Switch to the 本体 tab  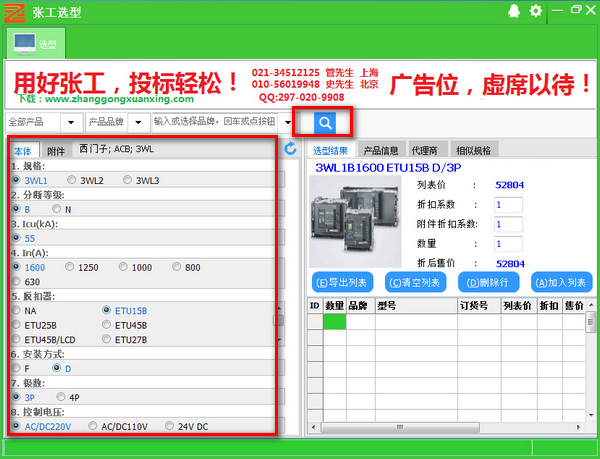pos(23,151)
